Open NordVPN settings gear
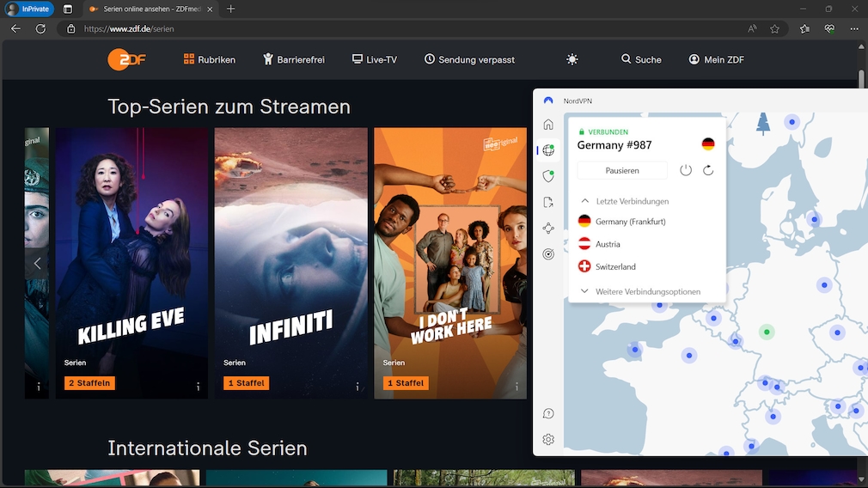 pyautogui.click(x=548, y=439)
